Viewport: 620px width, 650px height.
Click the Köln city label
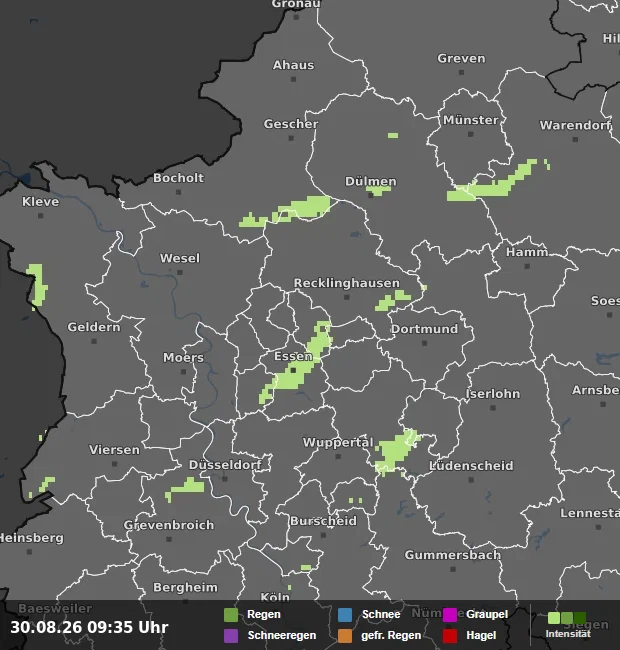[x=275, y=597]
